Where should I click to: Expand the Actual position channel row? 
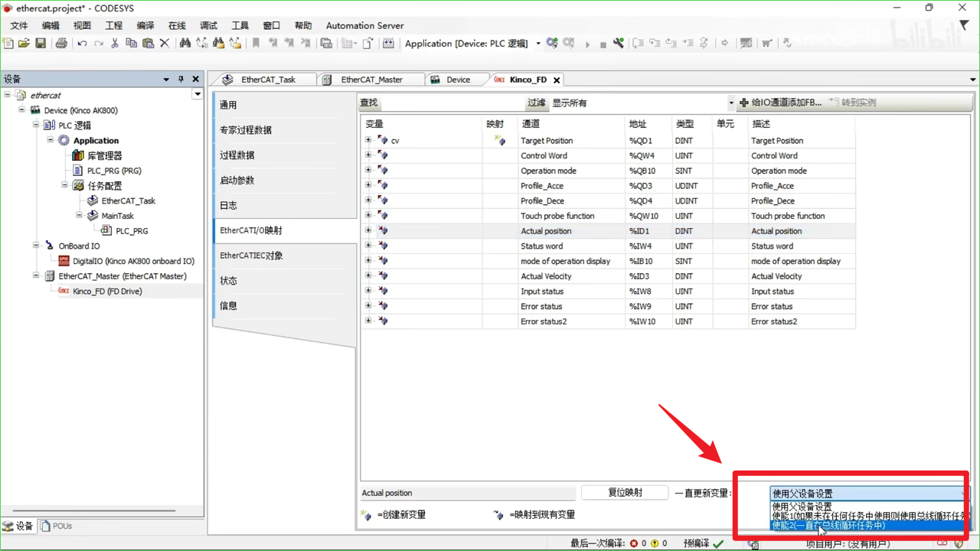(x=368, y=230)
